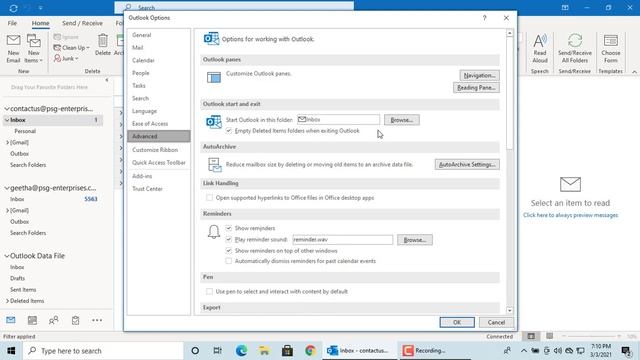Switch to Mail view in navigation bar

point(11,320)
